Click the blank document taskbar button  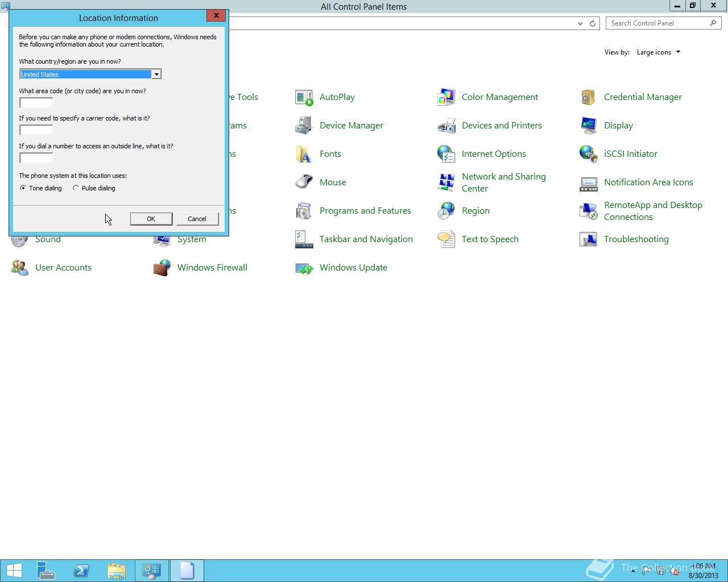187,571
